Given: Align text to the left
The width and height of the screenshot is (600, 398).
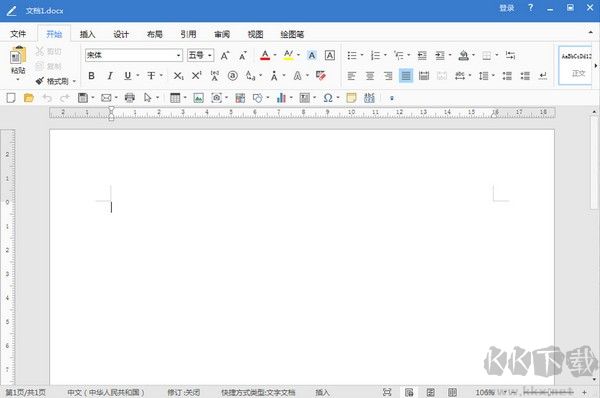Looking at the screenshot, I should [x=351, y=76].
